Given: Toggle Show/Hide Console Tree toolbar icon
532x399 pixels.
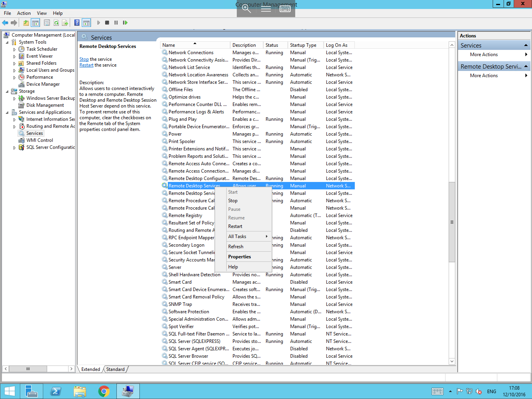Looking at the screenshot, I should pyautogui.click(x=35, y=23).
